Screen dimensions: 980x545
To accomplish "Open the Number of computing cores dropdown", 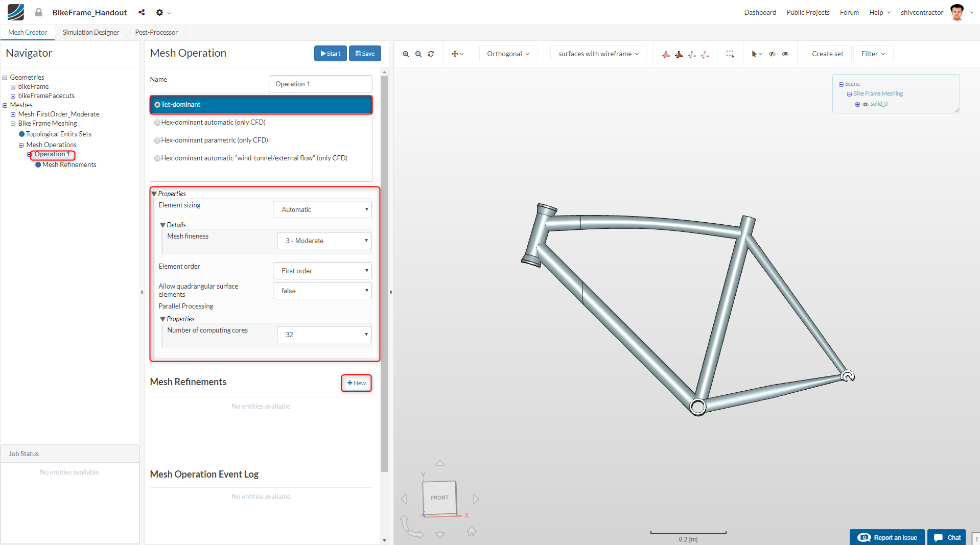I will (x=324, y=335).
